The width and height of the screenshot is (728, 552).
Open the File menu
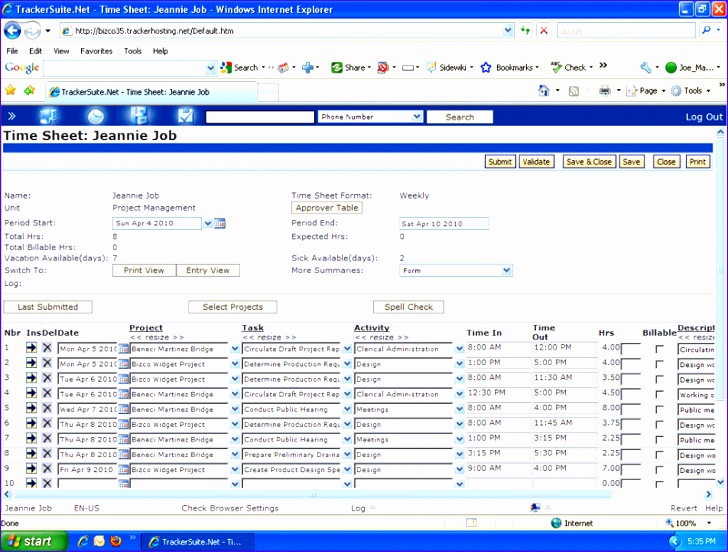pyautogui.click(x=13, y=51)
